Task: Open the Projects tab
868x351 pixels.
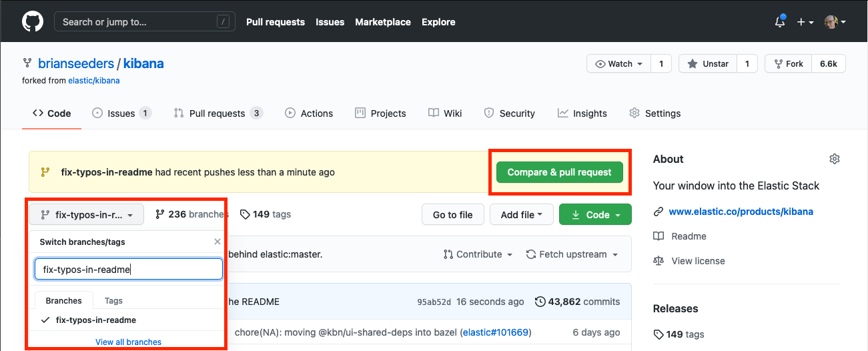Action: point(380,113)
